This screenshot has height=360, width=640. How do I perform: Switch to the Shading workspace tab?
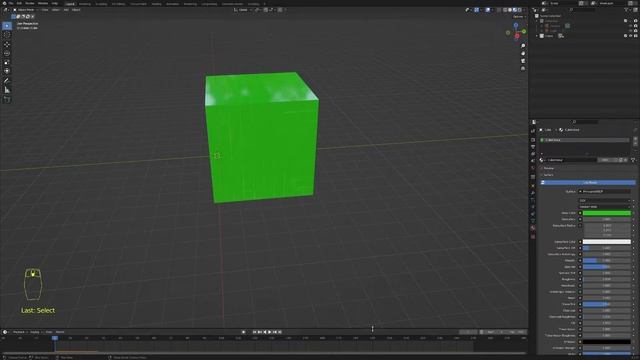(156, 4)
